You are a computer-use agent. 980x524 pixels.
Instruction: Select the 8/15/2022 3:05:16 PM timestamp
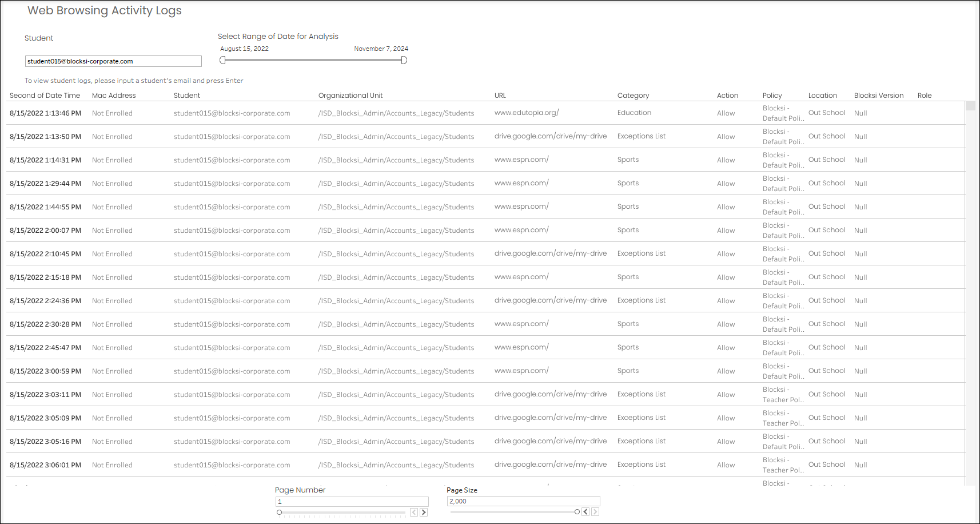tap(45, 442)
